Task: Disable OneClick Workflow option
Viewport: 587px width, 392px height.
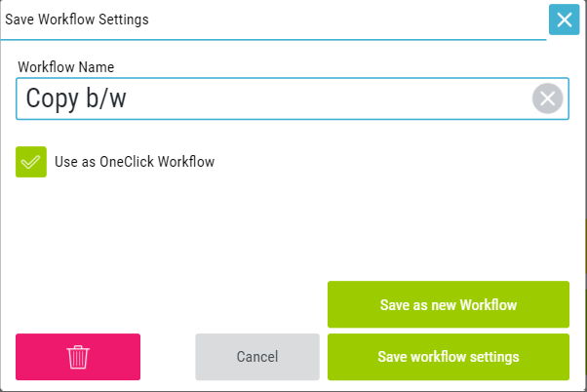Action: coord(31,162)
